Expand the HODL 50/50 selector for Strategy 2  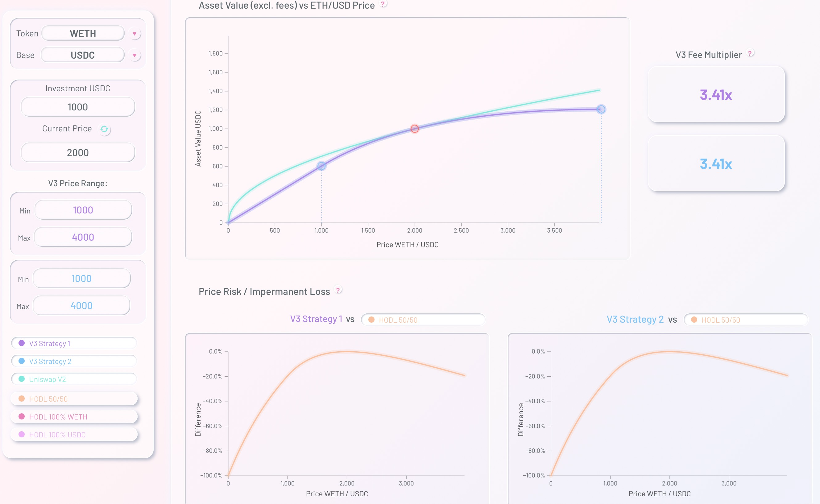pyautogui.click(x=746, y=320)
